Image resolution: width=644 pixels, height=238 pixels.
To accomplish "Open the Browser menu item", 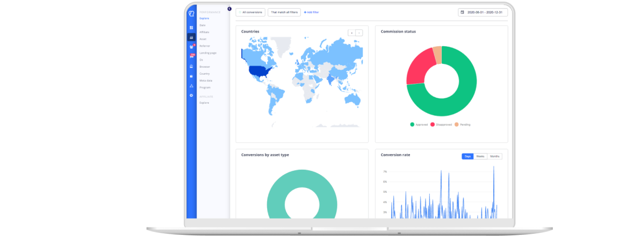I will click(204, 67).
